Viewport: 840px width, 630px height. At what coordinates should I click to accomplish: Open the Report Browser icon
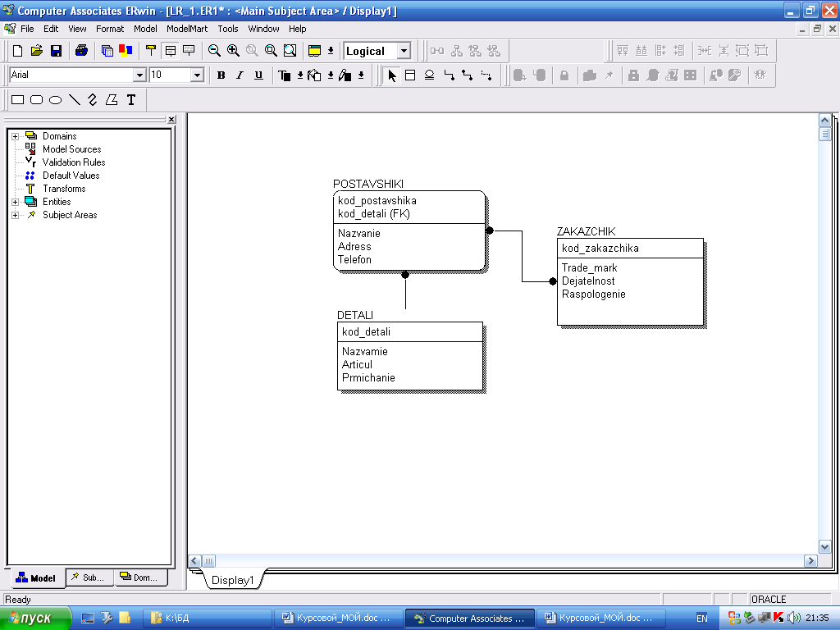coord(107,51)
